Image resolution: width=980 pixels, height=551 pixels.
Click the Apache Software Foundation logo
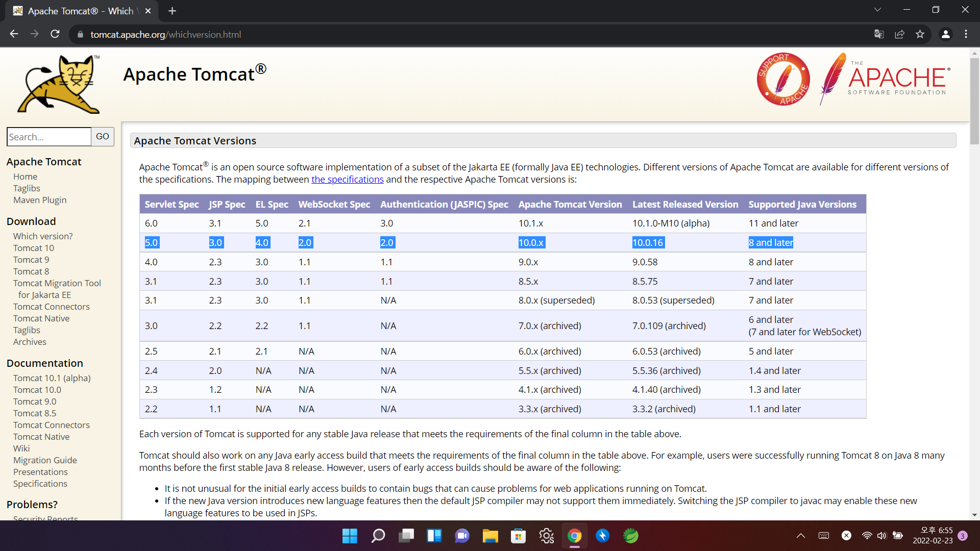pyautogui.click(x=886, y=80)
